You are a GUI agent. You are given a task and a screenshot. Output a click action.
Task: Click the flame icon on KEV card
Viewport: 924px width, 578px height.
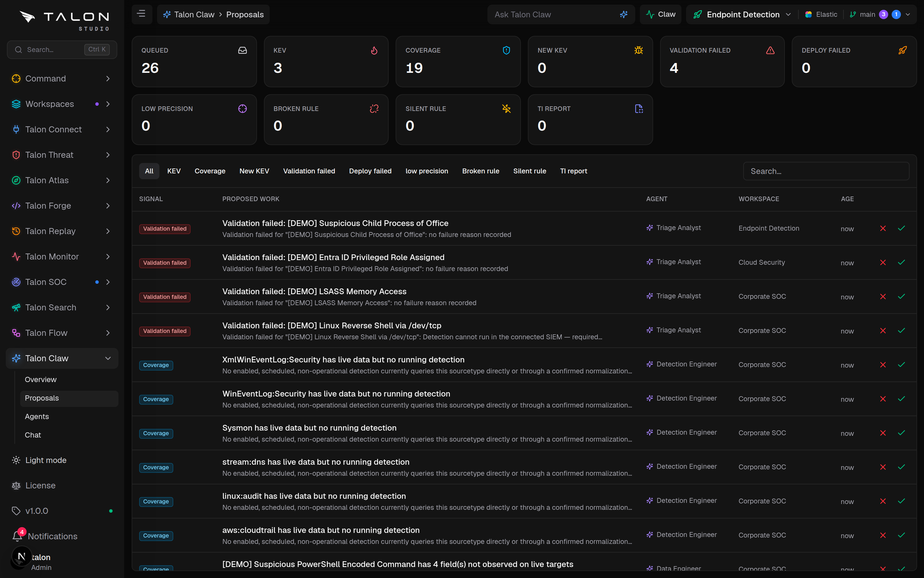click(374, 51)
